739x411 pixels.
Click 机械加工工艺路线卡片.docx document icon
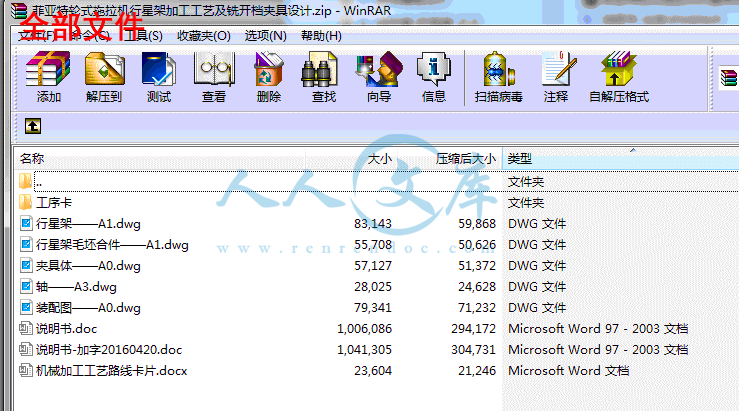coord(26,370)
